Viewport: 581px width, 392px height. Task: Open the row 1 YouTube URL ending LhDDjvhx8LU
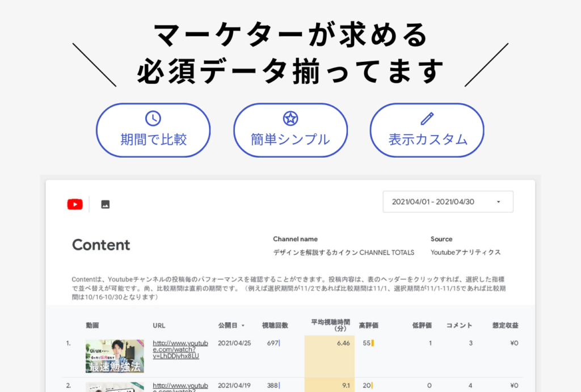point(180,349)
